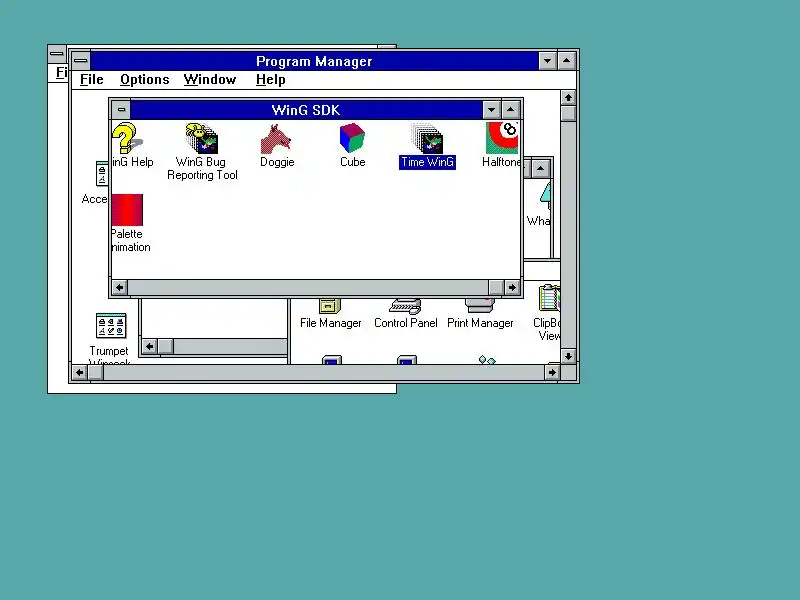This screenshot has width=800, height=600.
Task: Click the Control Panel label text
Action: (x=406, y=323)
